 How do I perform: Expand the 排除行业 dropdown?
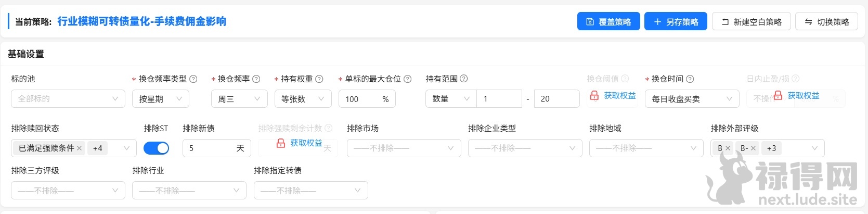click(189, 191)
